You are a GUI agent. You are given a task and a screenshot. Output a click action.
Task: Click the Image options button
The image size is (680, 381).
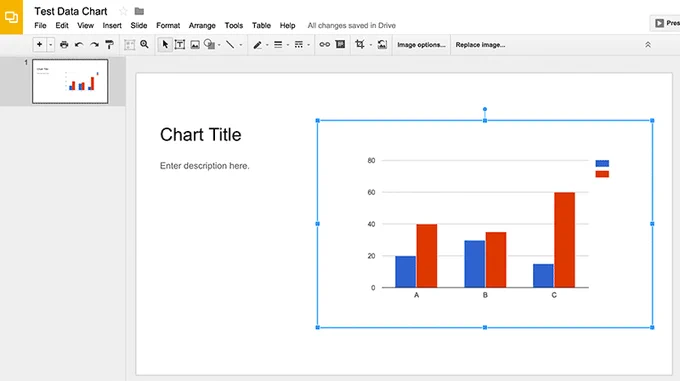(421, 45)
